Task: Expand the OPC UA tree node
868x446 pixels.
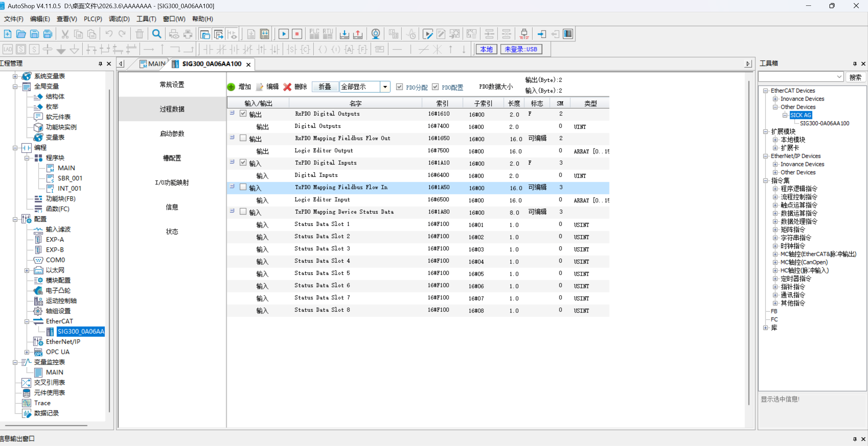Action: (27, 352)
